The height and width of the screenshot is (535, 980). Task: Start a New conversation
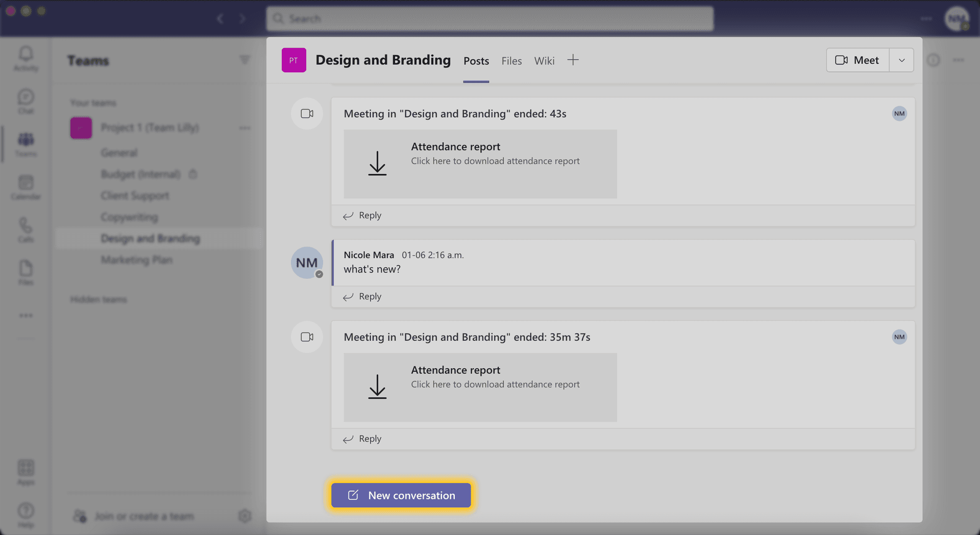coord(401,495)
